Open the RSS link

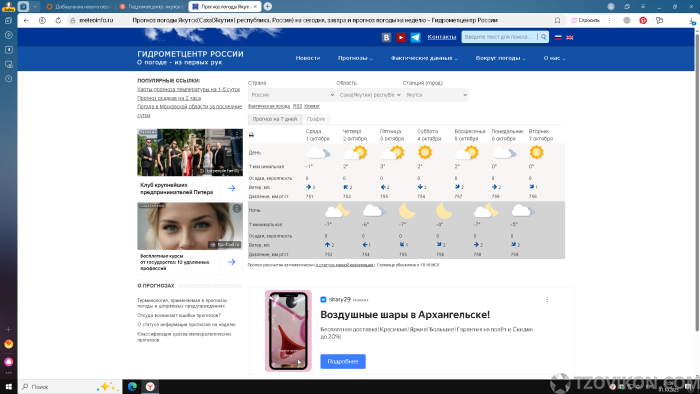(x=297, y=106)
